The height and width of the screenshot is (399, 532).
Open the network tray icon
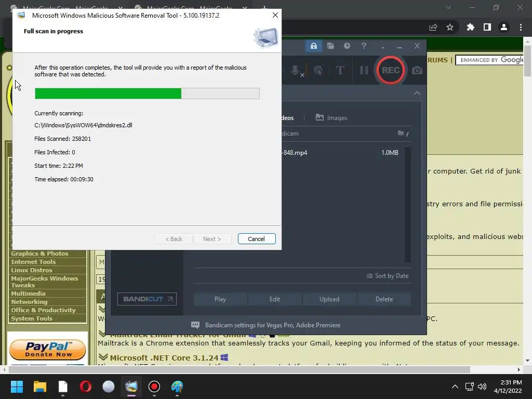(470, 387)
